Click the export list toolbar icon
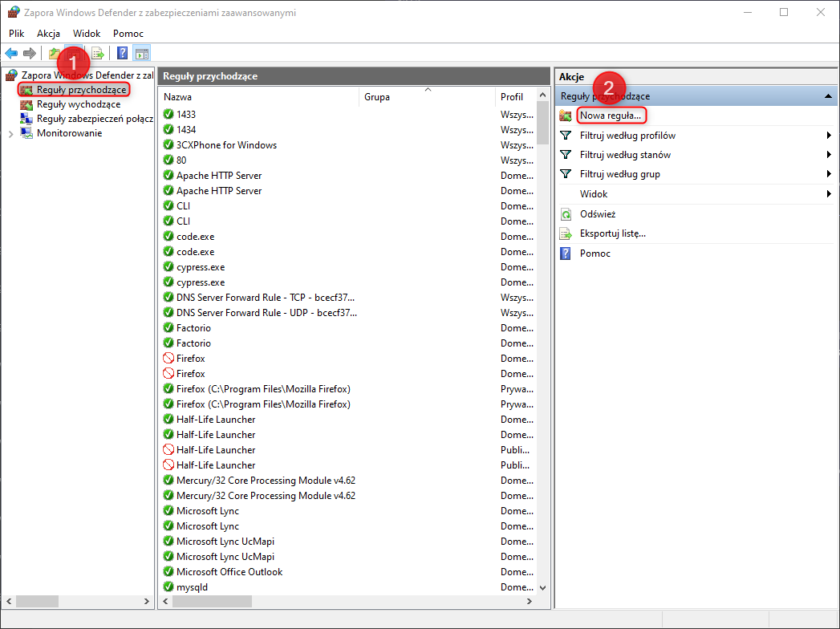Screen dimensions: 840x629 [98, 53]
